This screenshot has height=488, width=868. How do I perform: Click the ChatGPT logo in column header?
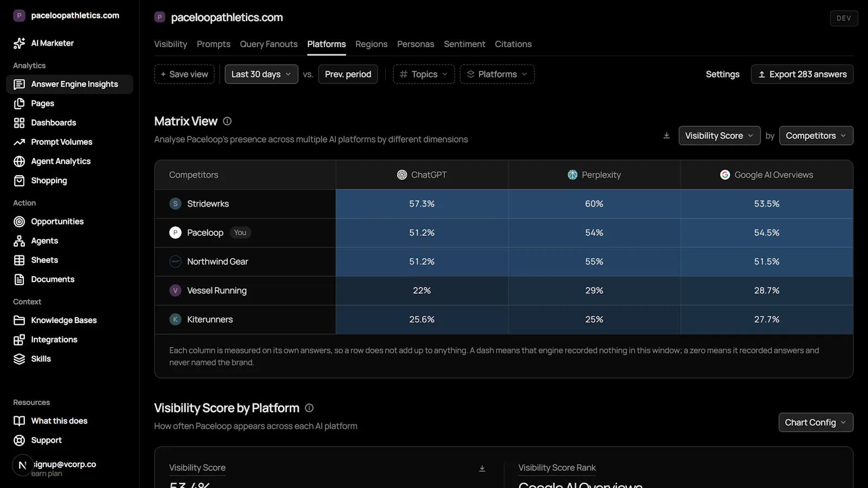[402, 175]
